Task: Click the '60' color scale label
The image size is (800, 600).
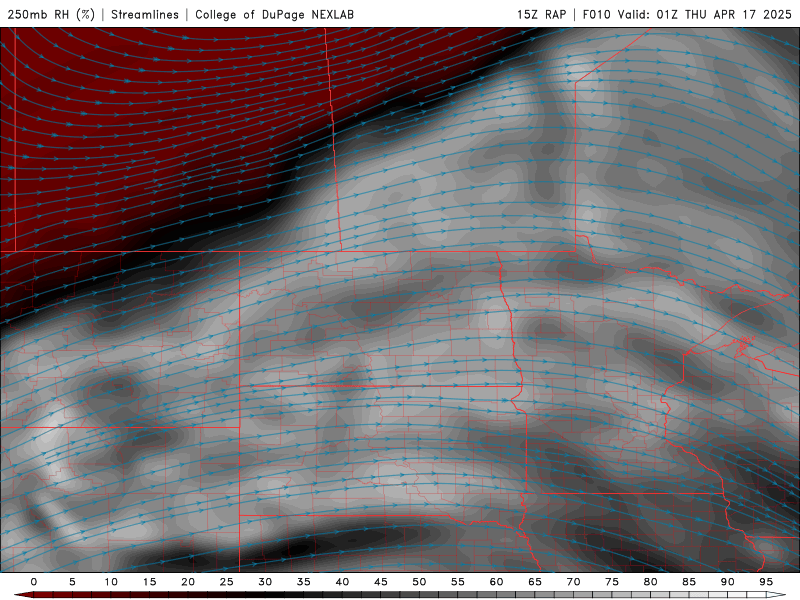Action: 496,582
